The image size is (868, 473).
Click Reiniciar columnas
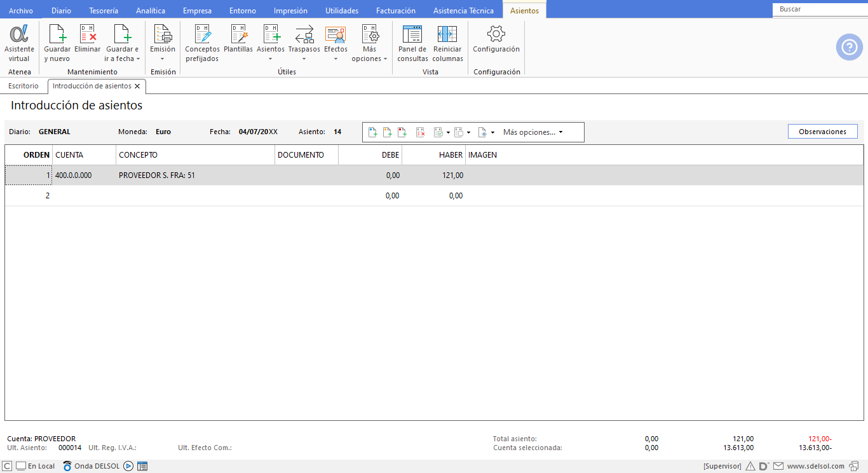[x=447, y=43]
